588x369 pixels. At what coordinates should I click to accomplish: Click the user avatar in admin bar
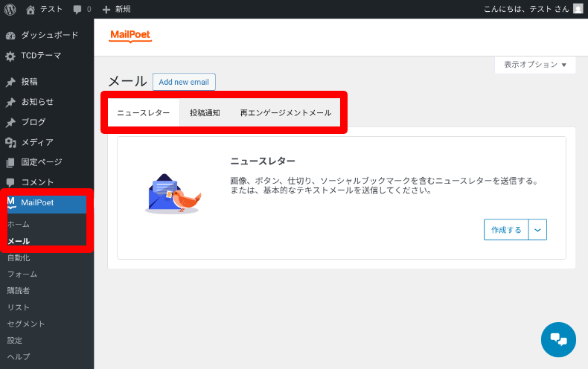pyautogui.click(x=578, y=9)
